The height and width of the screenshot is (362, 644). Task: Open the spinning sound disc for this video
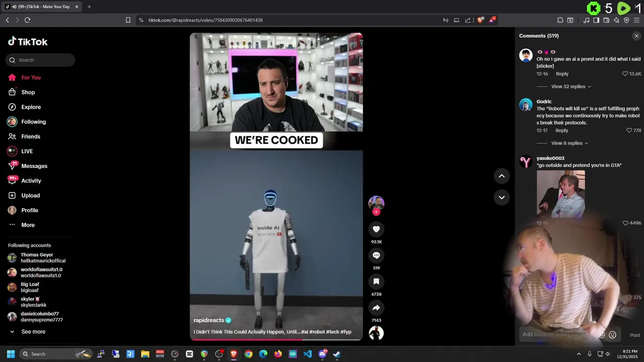point(376,333)
